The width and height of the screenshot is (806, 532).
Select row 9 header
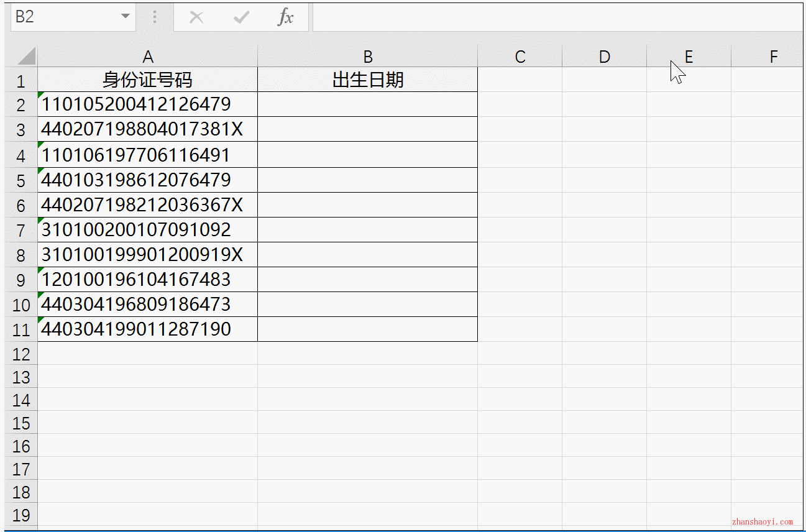pyautogui.click(x=21, y=280)
